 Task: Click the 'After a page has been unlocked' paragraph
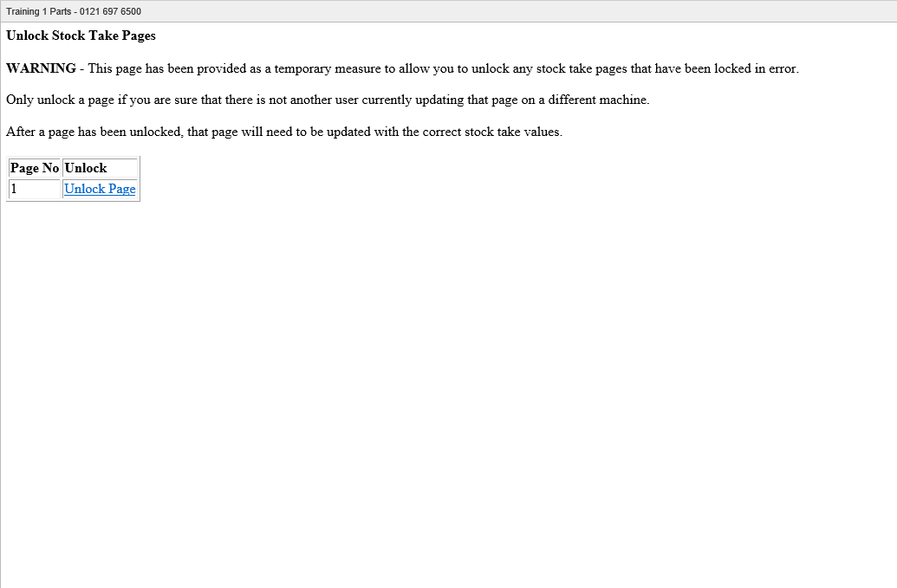pos(284,132)
